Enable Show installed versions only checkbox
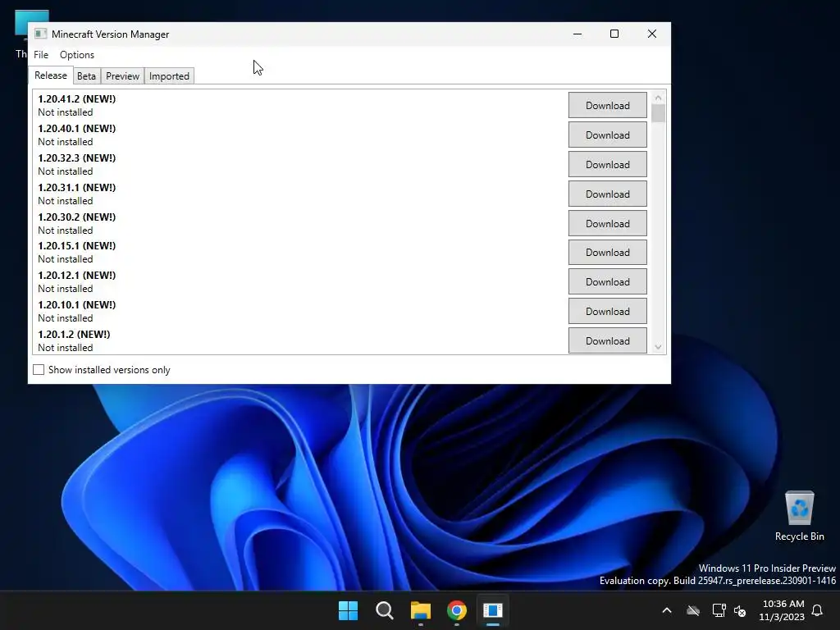The width and height of the screenshot is (840, 630). pos(39,370)
